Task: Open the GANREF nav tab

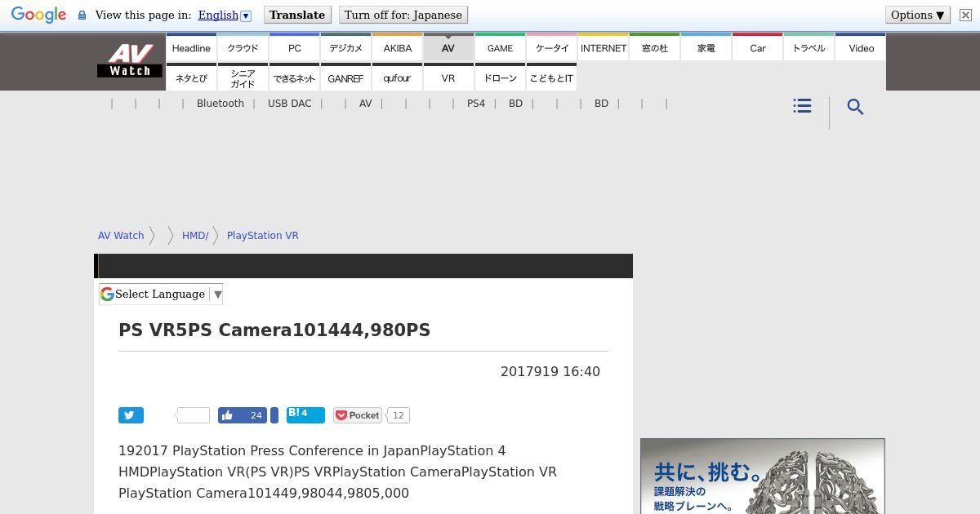Action: 345,78
